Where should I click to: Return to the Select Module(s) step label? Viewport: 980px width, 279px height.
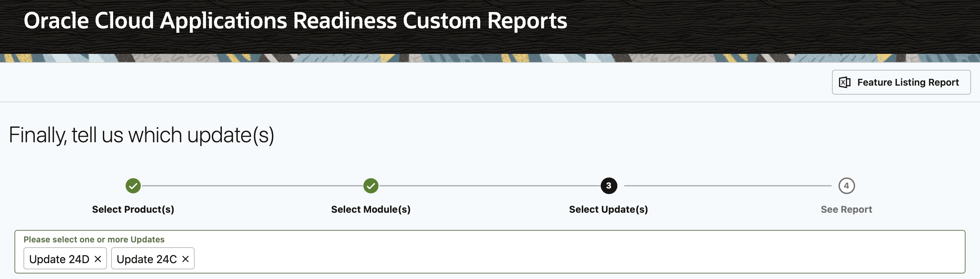pyautogui.click(x=371, y=209)
